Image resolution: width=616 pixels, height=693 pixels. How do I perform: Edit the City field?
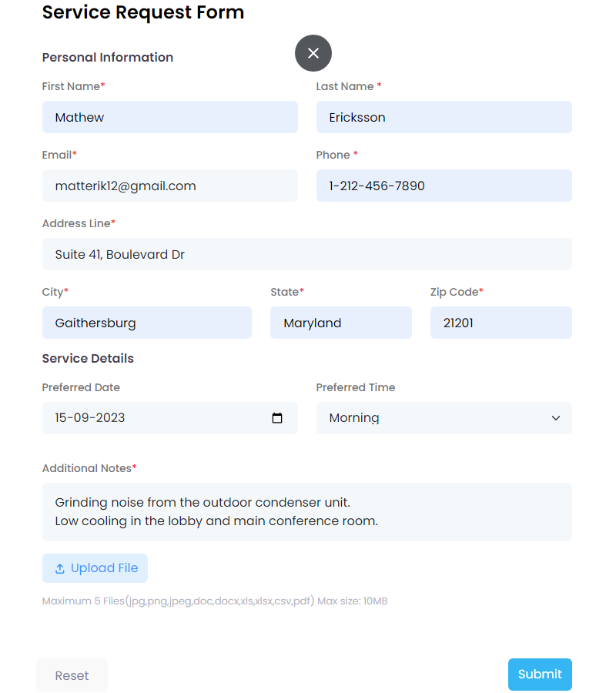pos(146,323)
